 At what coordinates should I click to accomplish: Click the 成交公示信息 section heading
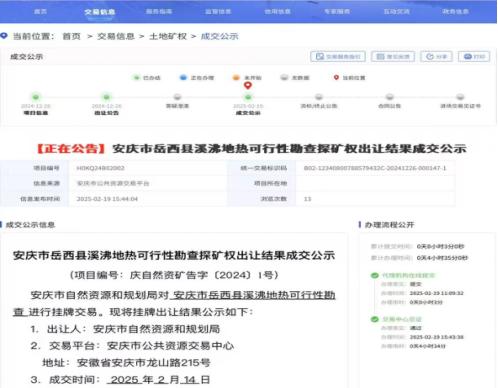[x=30, y=225]
